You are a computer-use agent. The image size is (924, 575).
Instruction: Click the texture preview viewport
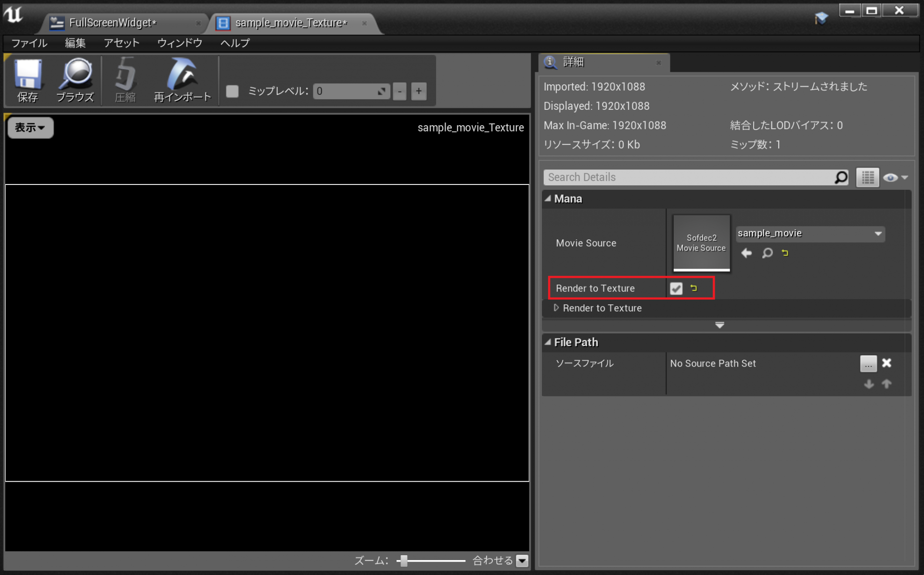coord(267,333)
